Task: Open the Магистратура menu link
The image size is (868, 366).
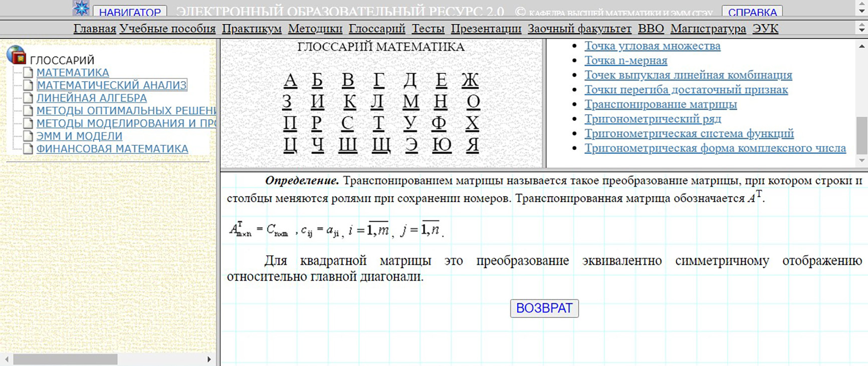Action: (x=708, y=29)
